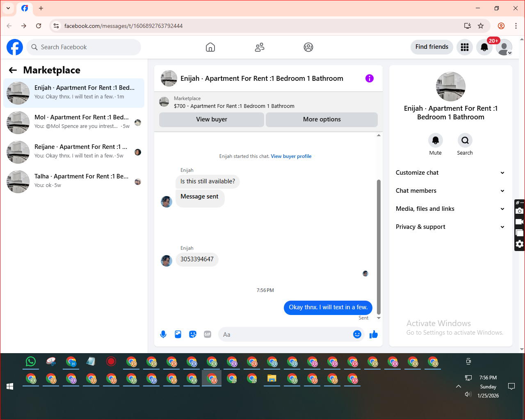Click the chat vertical scrollbar thumb

(x=379, y=247)
